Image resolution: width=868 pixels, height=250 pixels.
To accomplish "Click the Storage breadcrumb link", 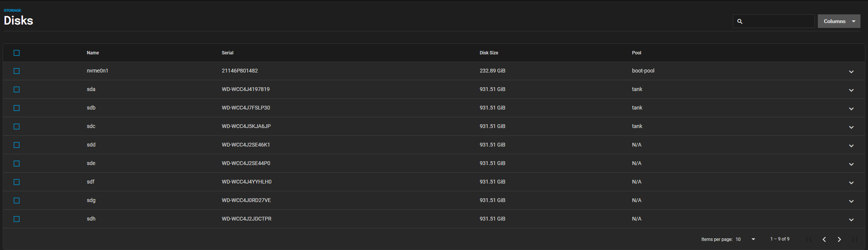I will point(12,11).
